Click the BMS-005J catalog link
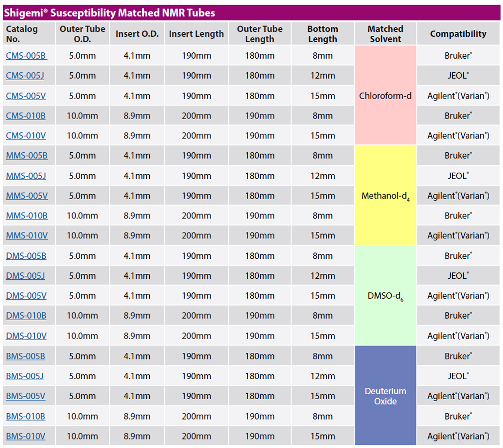The image size is (503, 448). coord(25,376)
